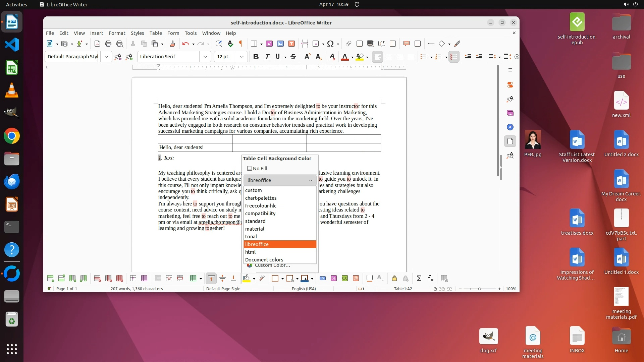
Task: Select the standard palette entry
Action: click(x=255, y=221)
